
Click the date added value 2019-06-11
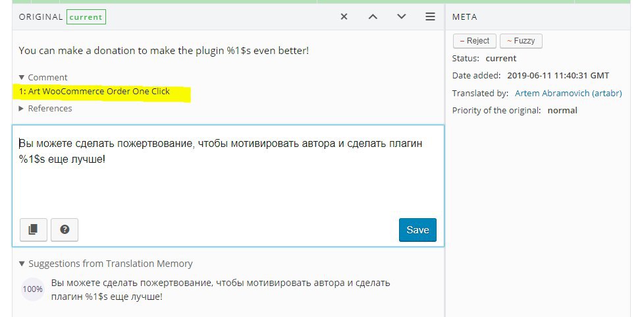coord(558,76)
